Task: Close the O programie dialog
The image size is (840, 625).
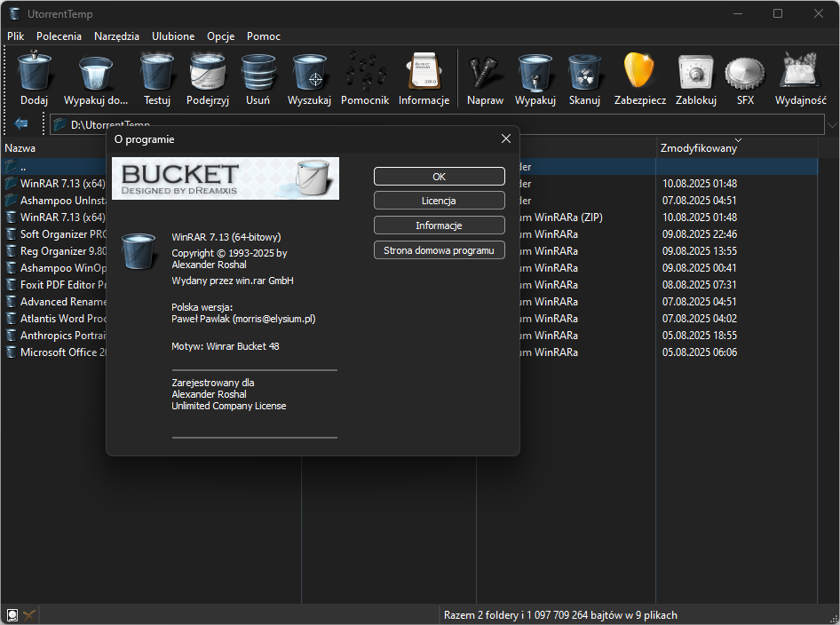Action: (x=506, y=138)
